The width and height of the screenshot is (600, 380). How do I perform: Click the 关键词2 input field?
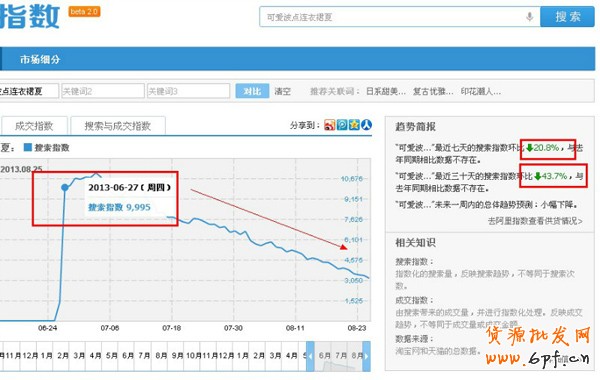click(103, 91)
